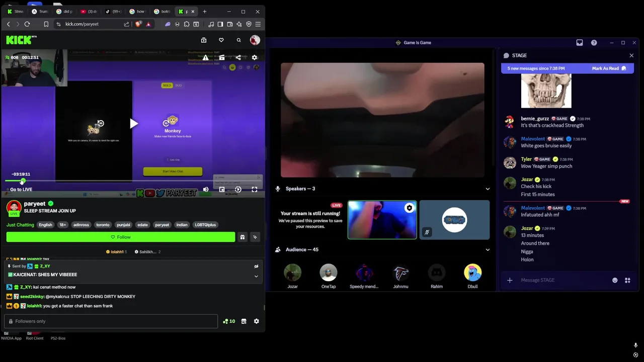Close the STAGE chat panel

pyautogui.click(x=631, y=56)
